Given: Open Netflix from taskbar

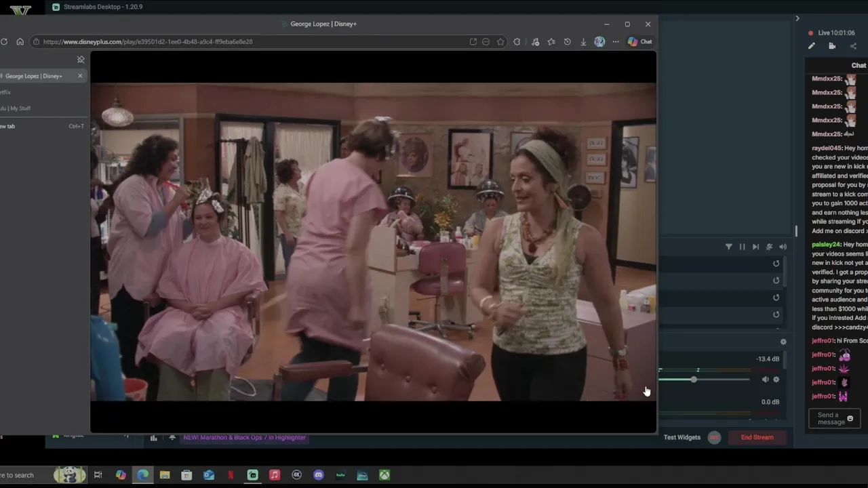Looking at the screenshot, I should [x=231, y=475].
